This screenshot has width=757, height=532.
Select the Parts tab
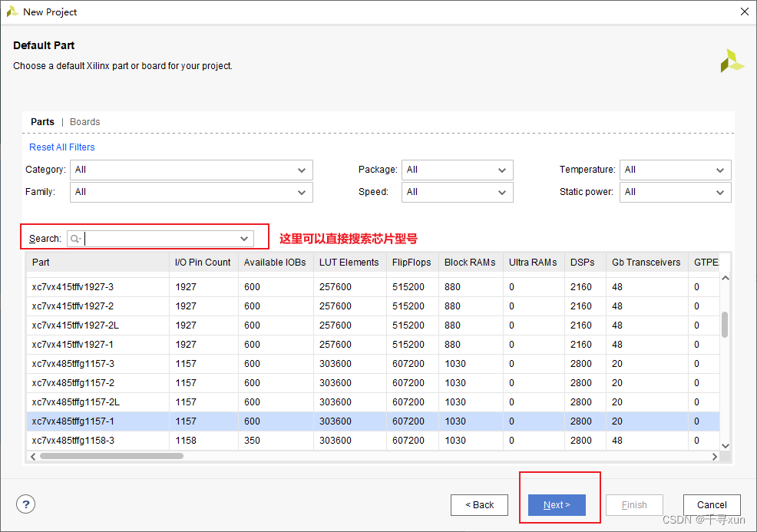[x=42, y=121]
